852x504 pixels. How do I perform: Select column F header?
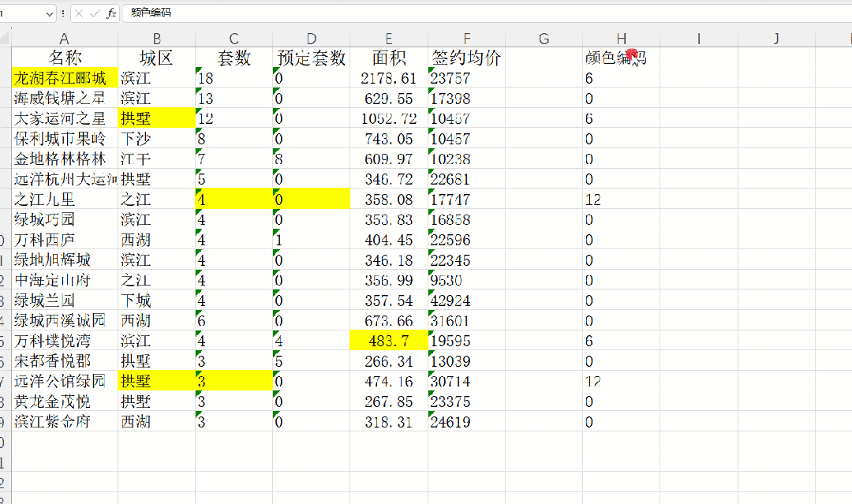point(467,39)
